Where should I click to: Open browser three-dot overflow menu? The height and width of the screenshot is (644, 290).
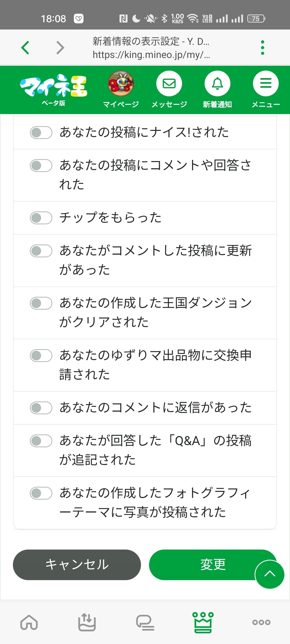(262, 48)
